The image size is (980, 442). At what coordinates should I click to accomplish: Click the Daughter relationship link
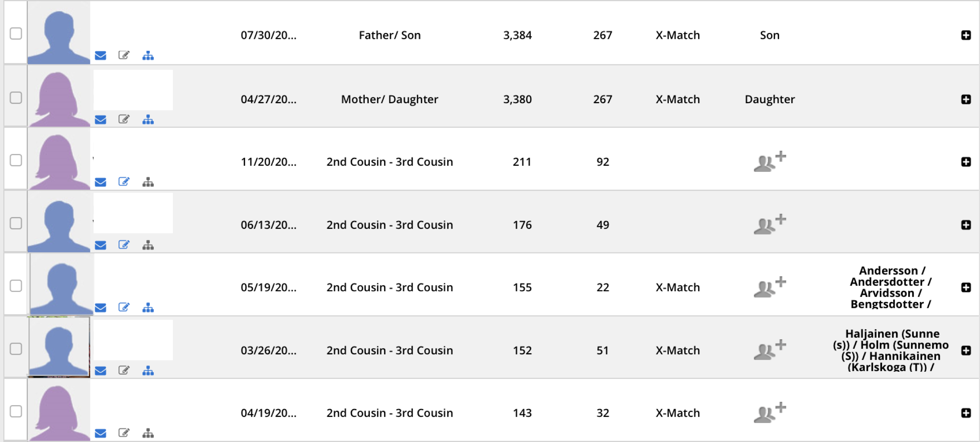tap(769, 99)
